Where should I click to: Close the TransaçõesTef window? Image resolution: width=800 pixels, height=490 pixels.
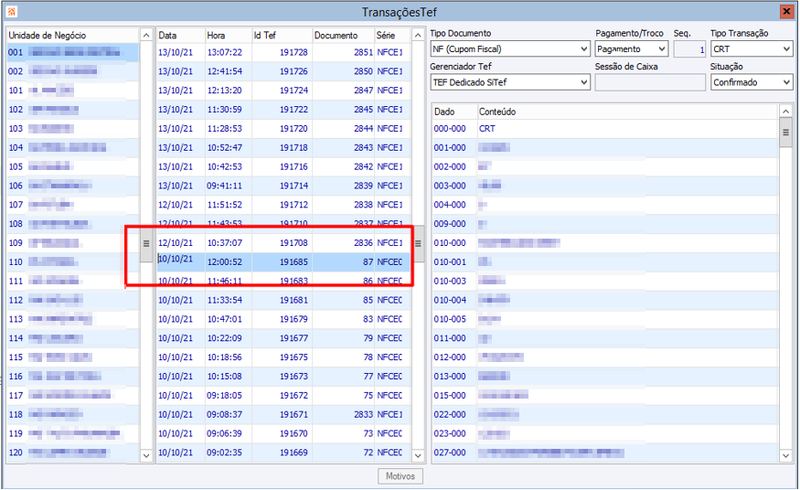click(787, 11)
